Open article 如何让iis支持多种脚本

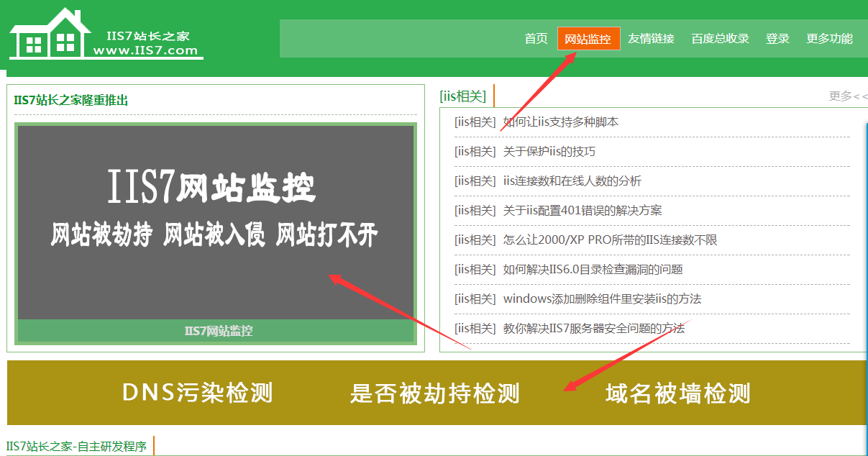pos(560,122)
